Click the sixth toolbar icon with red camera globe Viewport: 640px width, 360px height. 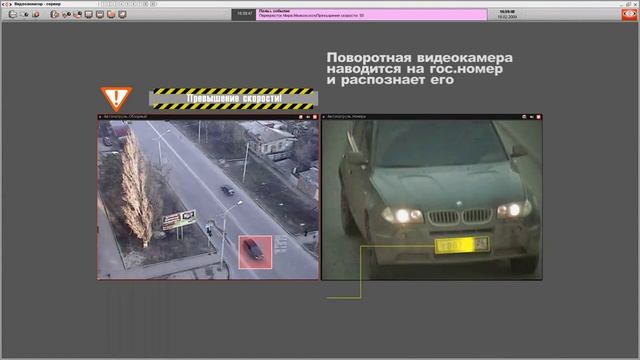tap(77, 14)
